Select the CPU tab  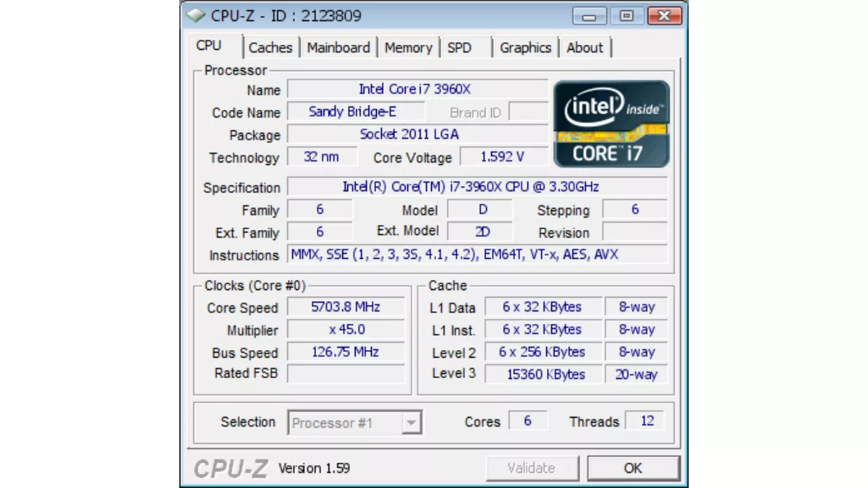[209, 46]
